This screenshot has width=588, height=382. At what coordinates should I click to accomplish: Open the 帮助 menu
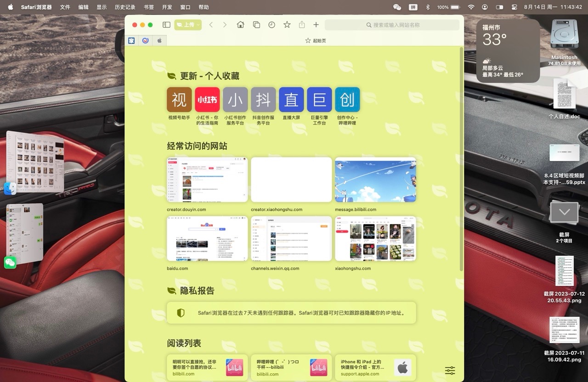204,7
